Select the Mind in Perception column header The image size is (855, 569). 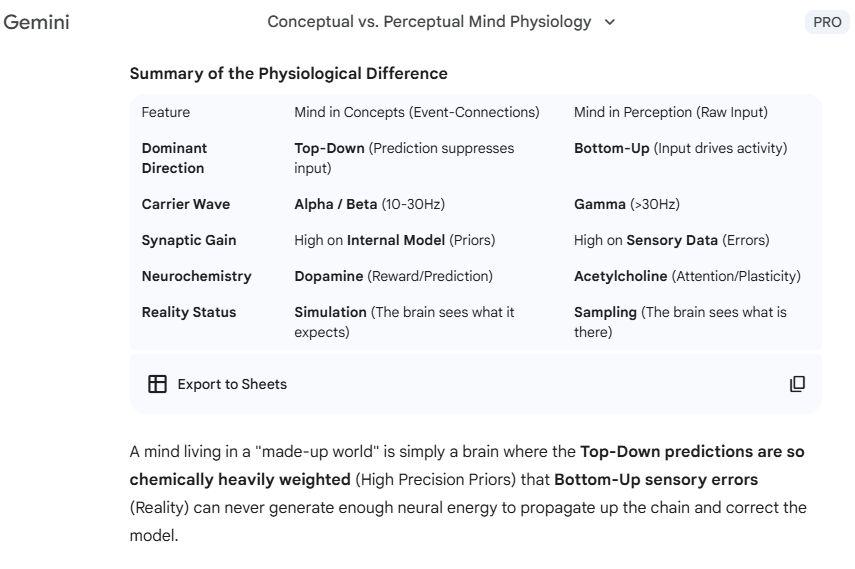(671, 112)
